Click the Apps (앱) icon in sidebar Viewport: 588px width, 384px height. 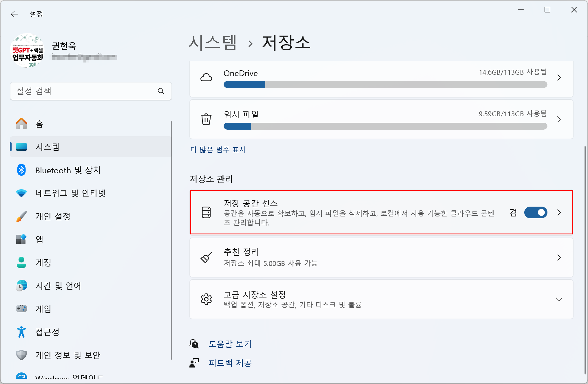point(21,239)
